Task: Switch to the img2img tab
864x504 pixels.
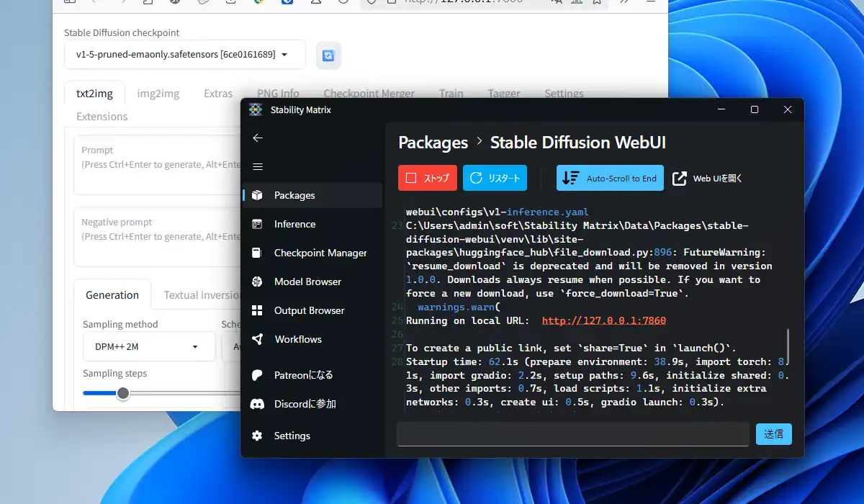Action: click(158, 94)
